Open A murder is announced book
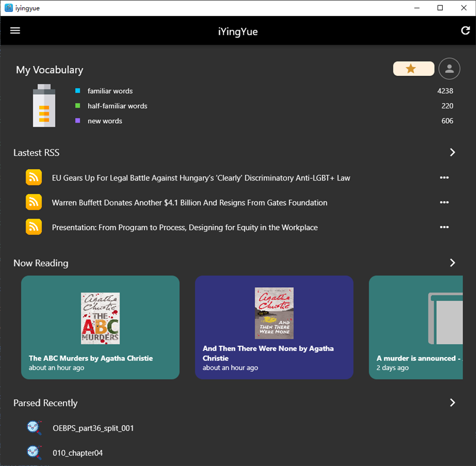Image resolution: width=476 pixels, height=466 pixels. [x=416, y=327]
